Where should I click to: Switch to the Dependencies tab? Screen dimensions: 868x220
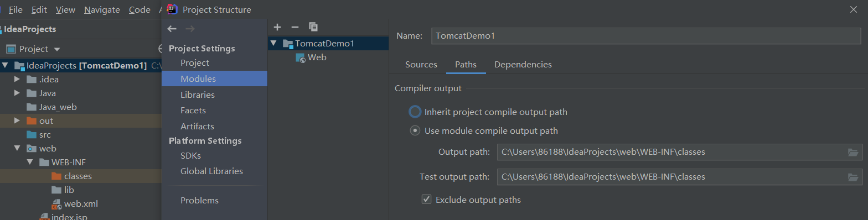pos(523,65)
